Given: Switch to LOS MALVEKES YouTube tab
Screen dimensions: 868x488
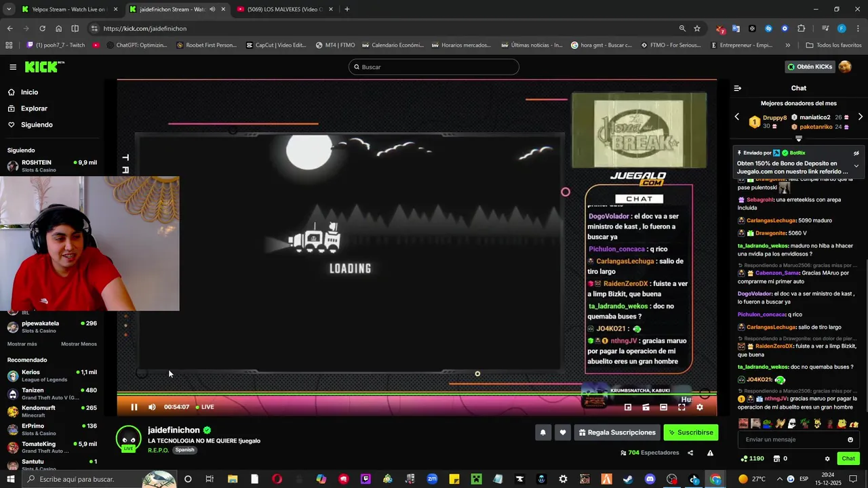Looking at the screenshot, I should [x=285, y=9].
